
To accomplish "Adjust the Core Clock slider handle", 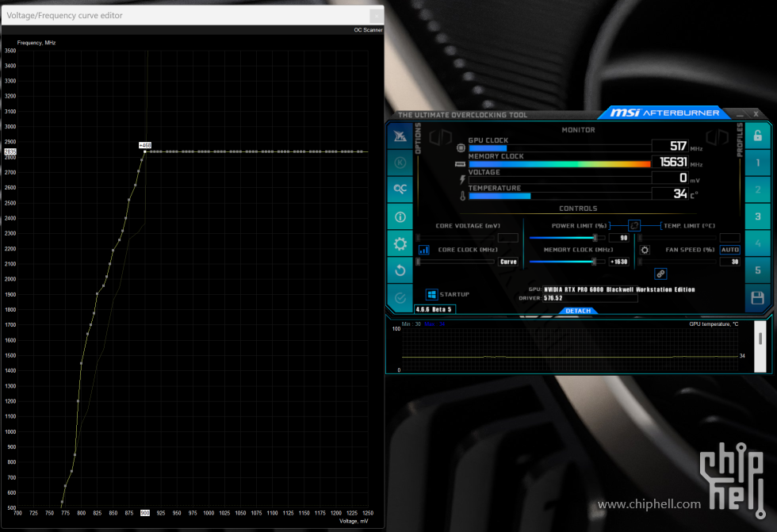I will point(419,262).
